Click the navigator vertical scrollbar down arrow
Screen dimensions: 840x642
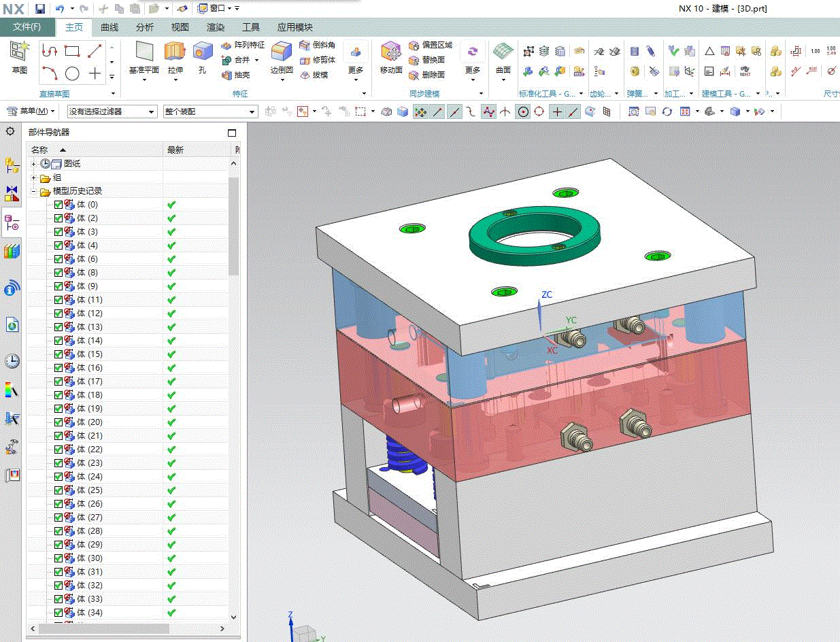coord(234,617)
